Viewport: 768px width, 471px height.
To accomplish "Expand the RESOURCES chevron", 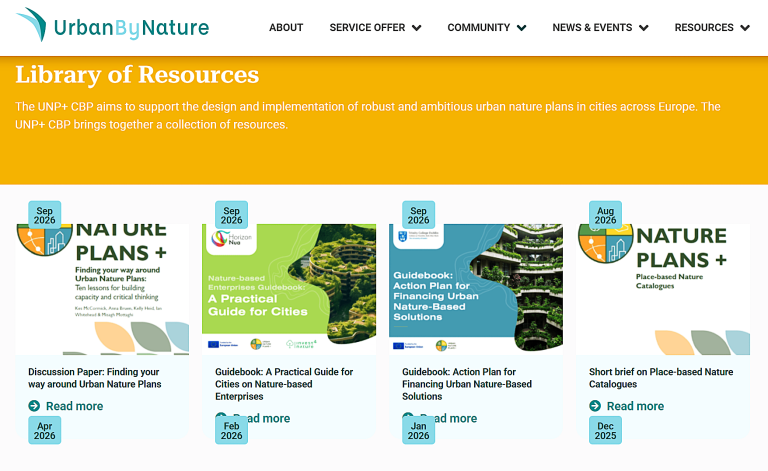I will tap(745, 28).
